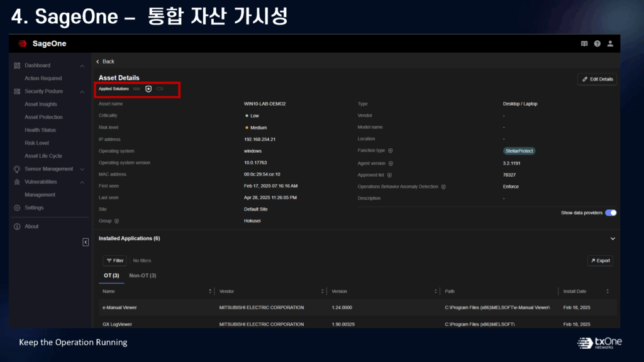Open Settings from the sidebar
Viewport: 644px width, 362px height.
pyautogui.click(x=34, y=208)
